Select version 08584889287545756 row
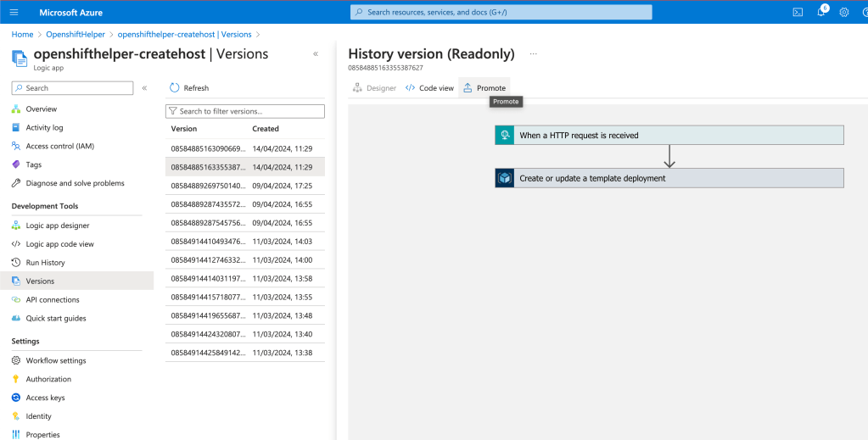 tap(244, 223)
